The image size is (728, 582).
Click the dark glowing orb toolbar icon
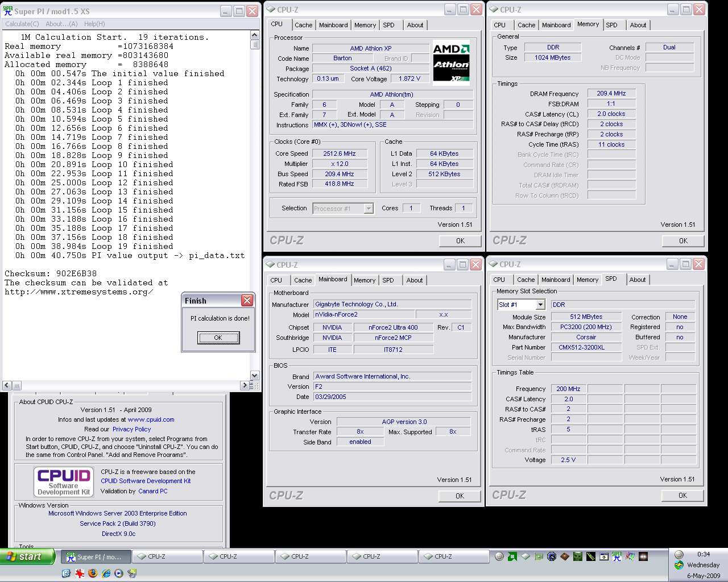pyautogui.click(x=643, y=556)
